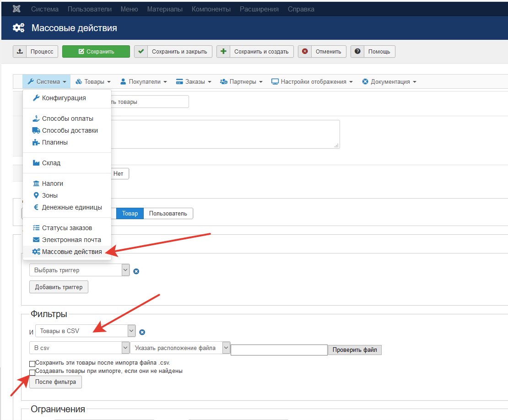Click the Помощь button
The height and width of the screenshot is (420, 508).
tap(373, 52)
